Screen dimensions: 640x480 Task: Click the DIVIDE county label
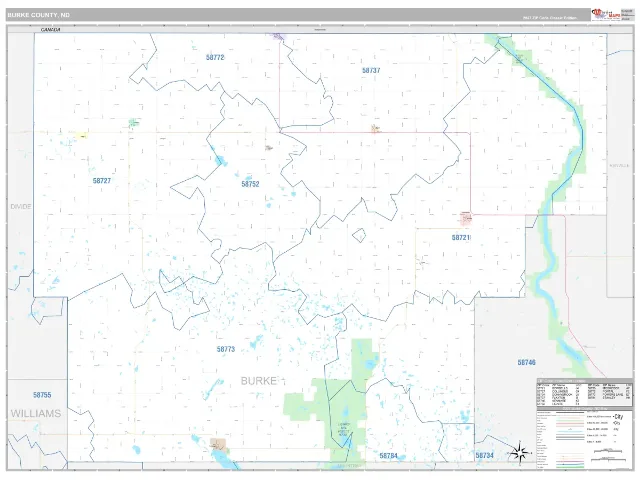21,207
